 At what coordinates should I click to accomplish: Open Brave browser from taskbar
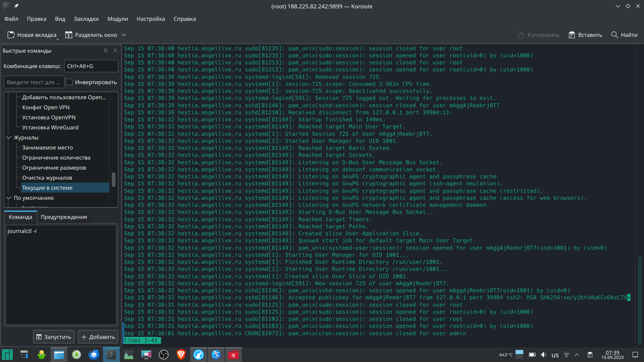(181, 355)
